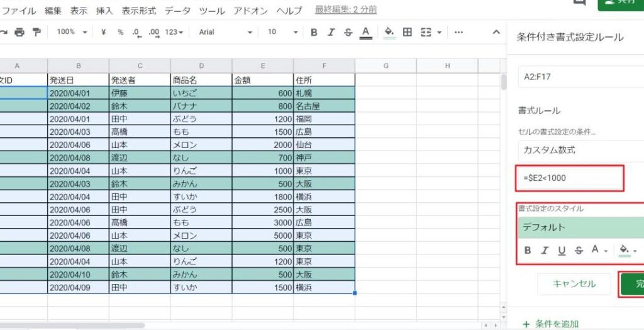The width and height of the screenshot is (644, 330).
Task: Toggle bold in the toolbar
Action: click(x=314, y=32)
